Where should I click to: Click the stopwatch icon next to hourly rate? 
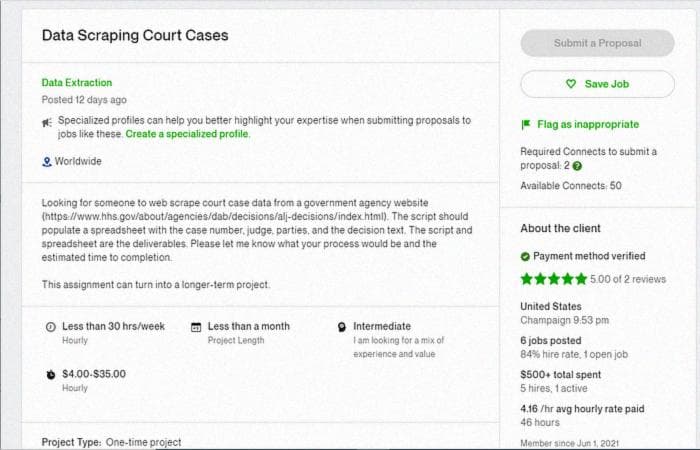point(51,375)
